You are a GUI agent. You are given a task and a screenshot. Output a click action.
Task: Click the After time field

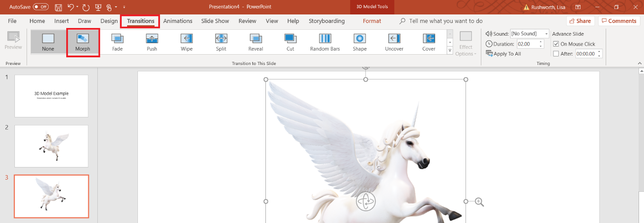click(586, 54)
